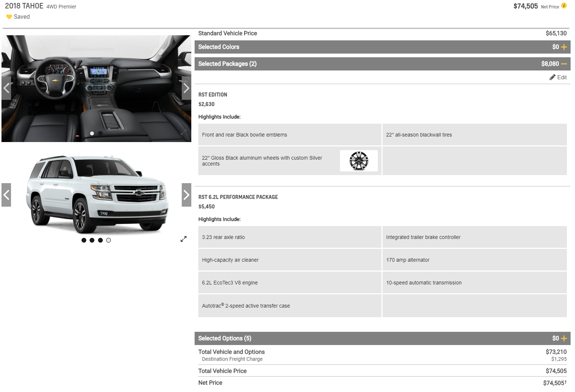The width and height of the screenshot is (575, 392).
Task: Click the Standard Vehicle Price label
Action: [x=228, y=33]
